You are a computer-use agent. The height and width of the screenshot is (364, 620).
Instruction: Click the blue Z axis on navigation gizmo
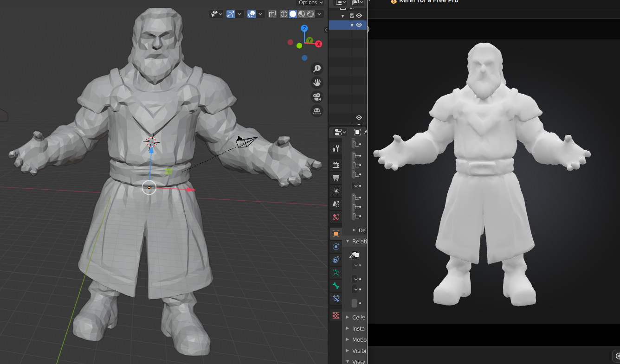[x=305, y=28]
